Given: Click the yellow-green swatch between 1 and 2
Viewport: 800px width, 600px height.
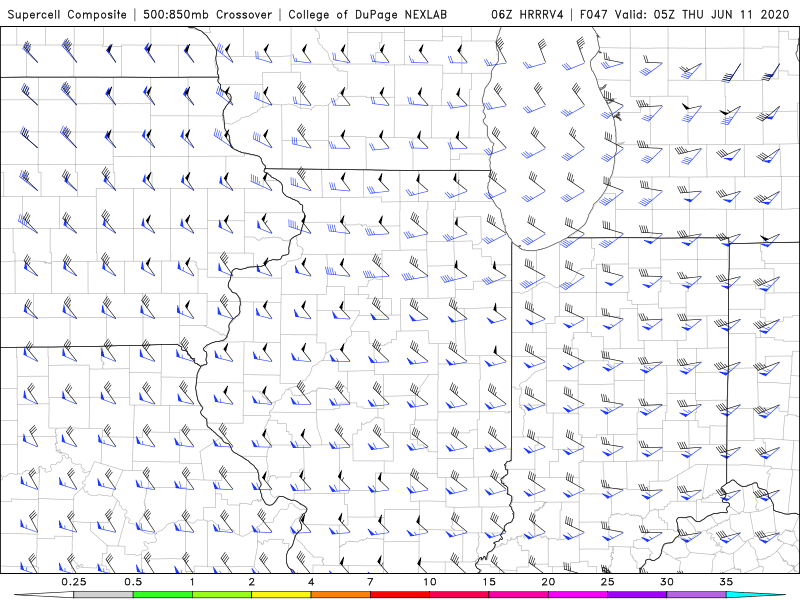Looking at the screenshot, I should [222, 595].
